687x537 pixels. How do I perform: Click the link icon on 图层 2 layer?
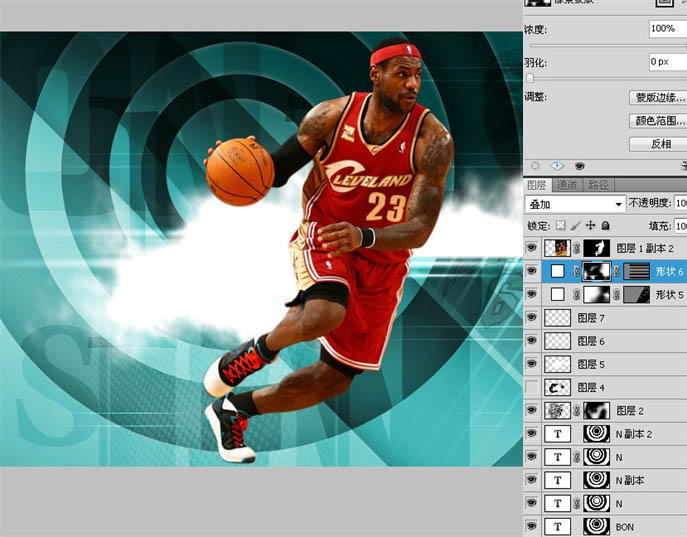[577, 410]
